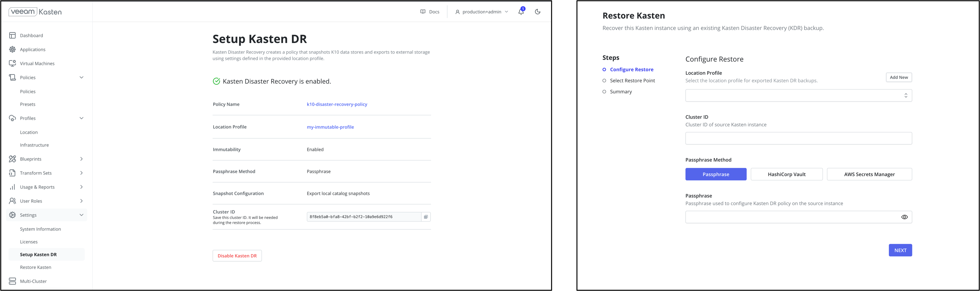This screenshot has width=980, height=291.
Task: Click the Usage & Reports chart icon
Action: tap(12, 187)
